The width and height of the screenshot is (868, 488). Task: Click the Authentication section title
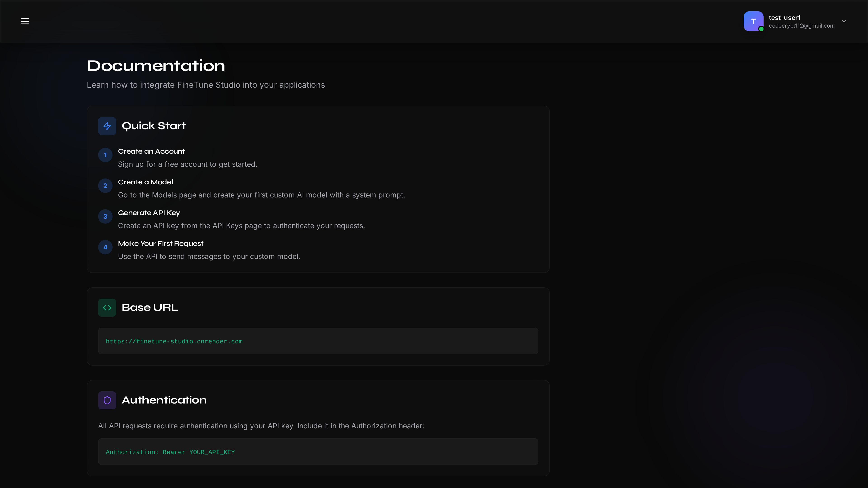coord(164,400)
